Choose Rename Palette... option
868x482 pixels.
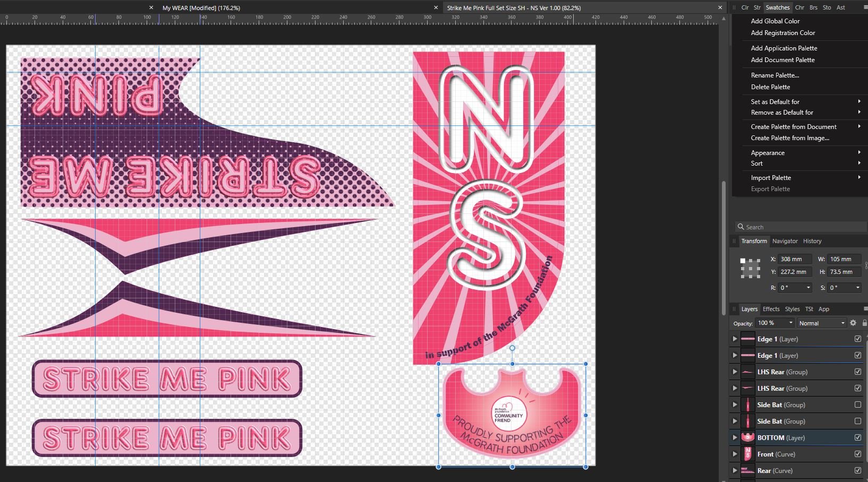pyautogui.click(x=775, y=75)
